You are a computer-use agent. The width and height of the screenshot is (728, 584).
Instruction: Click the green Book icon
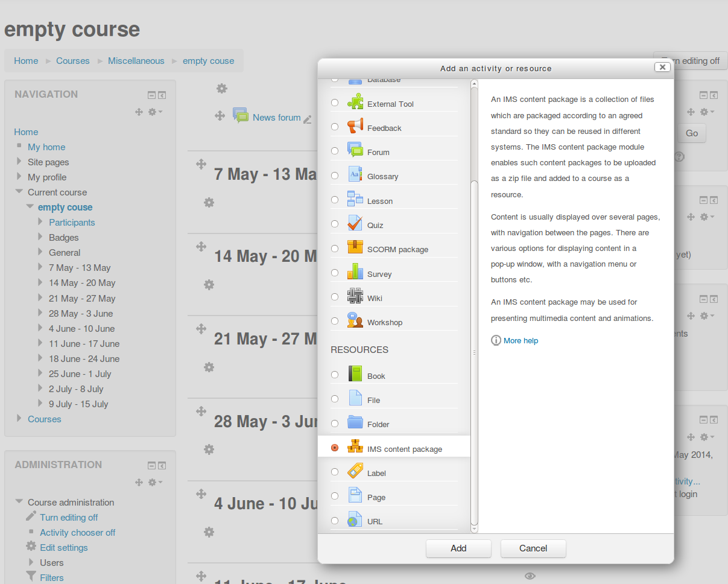click(355, 373)
